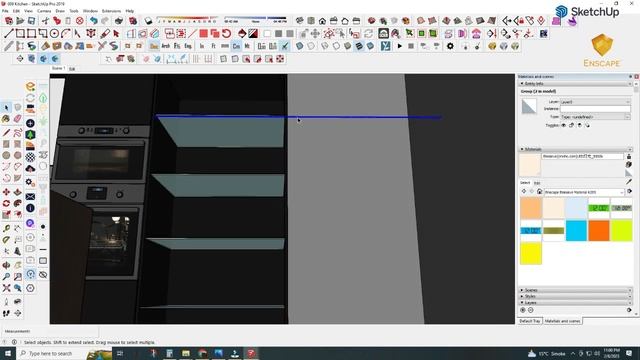640x360 pixels.
Task: Switch to the Materials and scenes tab
Action: click(x=562, y=321)
